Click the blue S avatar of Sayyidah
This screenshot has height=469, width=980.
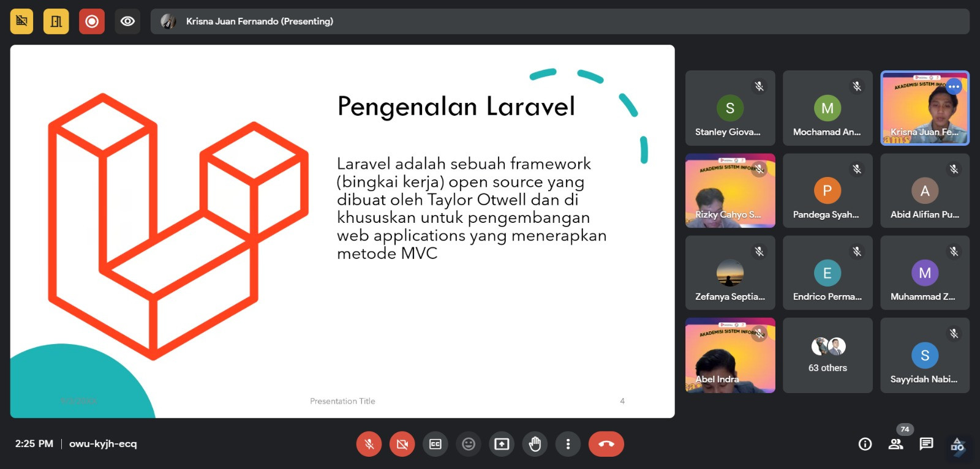925,355
